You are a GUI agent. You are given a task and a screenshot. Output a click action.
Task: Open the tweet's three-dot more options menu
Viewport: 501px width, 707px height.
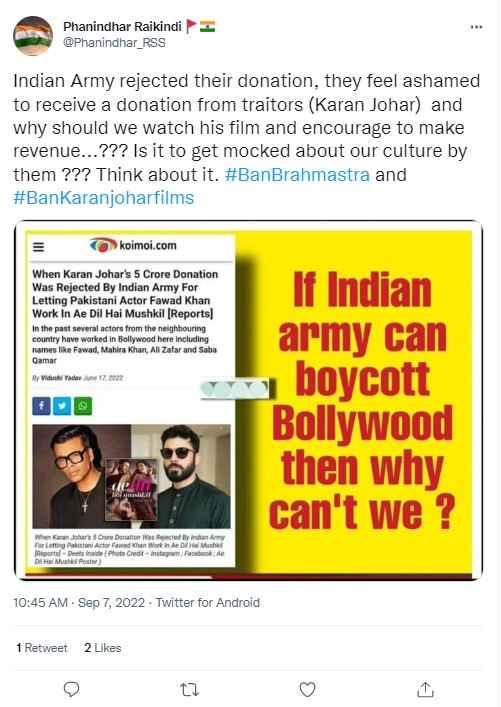tap(476, 27)
